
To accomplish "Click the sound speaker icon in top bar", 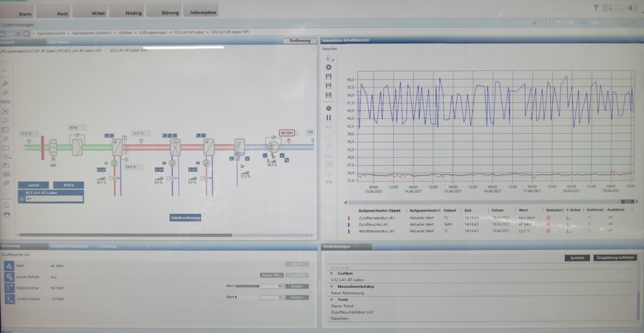I will coord(632,8).
